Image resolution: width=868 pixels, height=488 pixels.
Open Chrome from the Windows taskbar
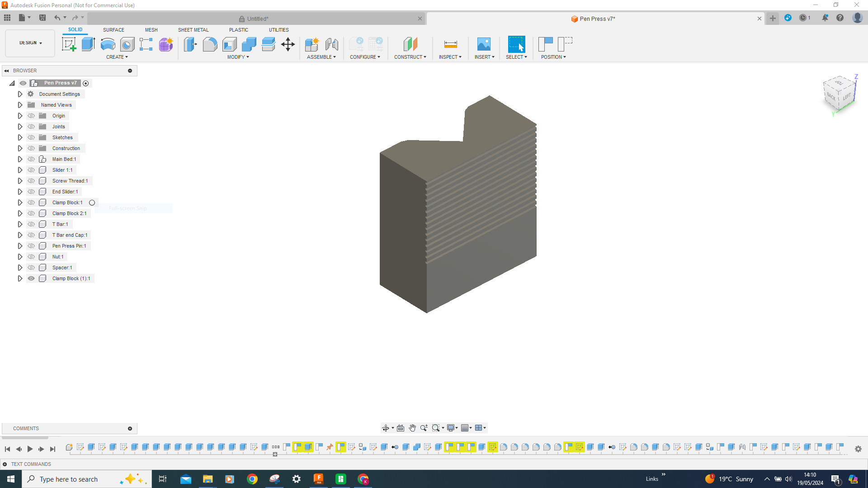(x=252, y=479)
